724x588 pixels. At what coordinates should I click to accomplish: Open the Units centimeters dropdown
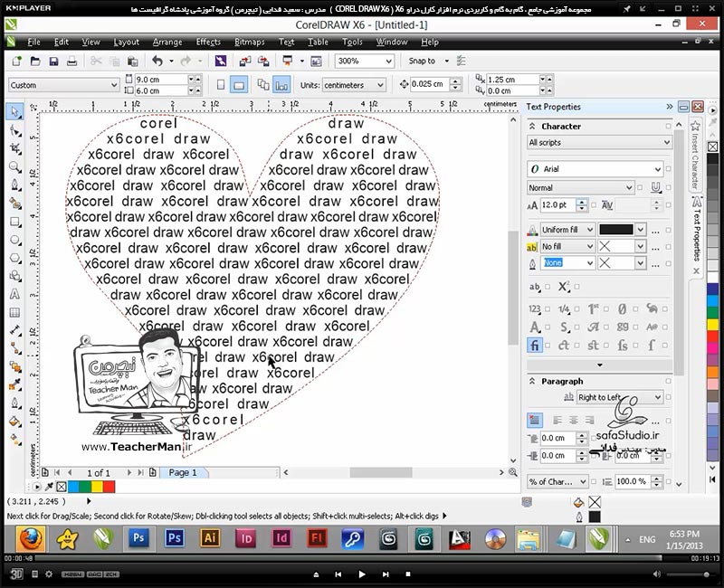pyautogui.click(x=380, y=85)
